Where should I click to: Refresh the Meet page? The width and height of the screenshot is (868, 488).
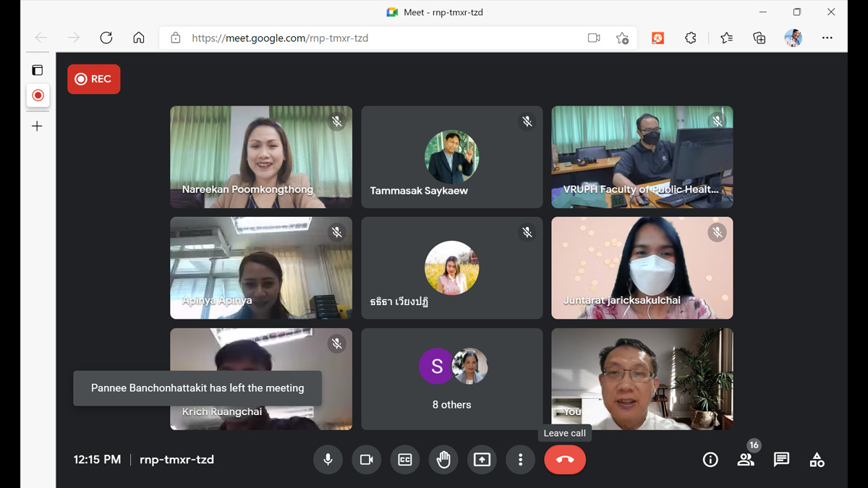[x=106, y=38]
